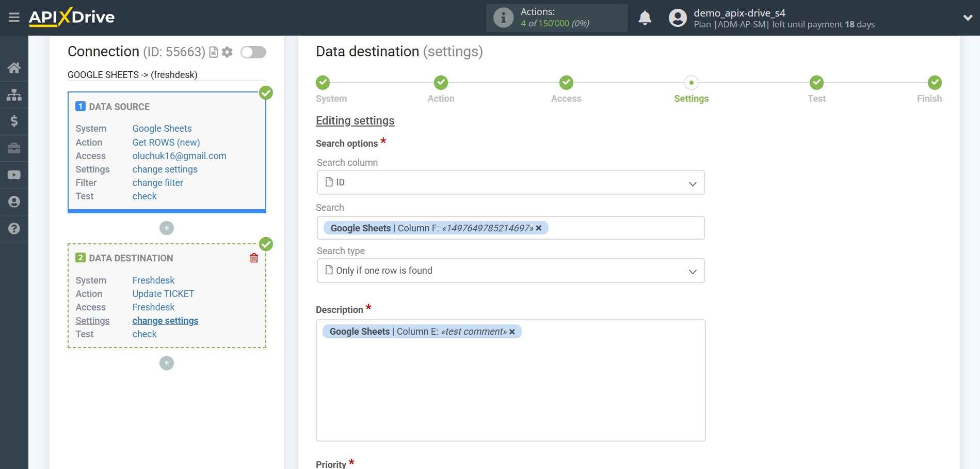Delete the Data Destination block

point(254,258)
